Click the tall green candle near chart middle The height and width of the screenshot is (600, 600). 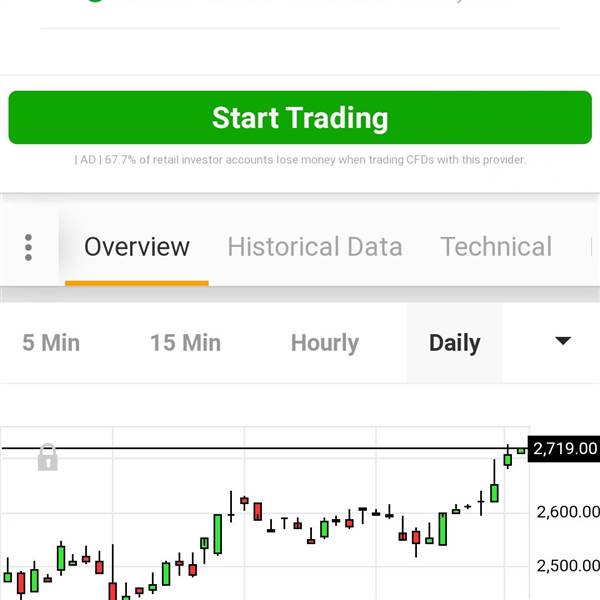tap(218, 534)
